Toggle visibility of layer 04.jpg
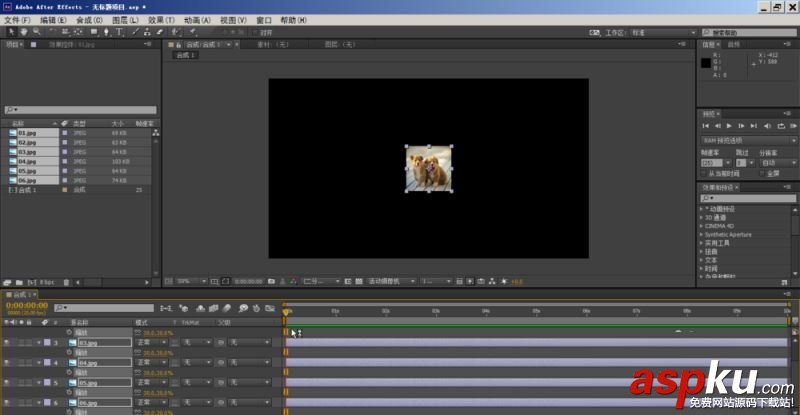 tap(7, 362)
